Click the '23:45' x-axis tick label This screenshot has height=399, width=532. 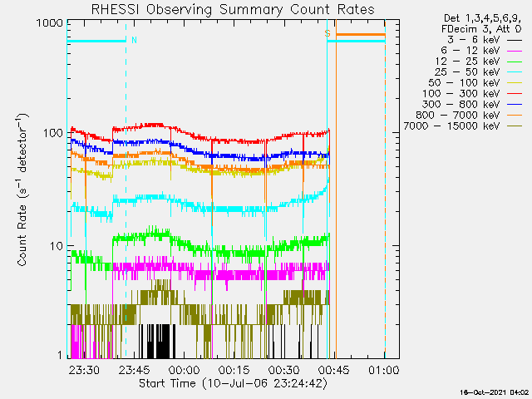[x=135, y=370]
